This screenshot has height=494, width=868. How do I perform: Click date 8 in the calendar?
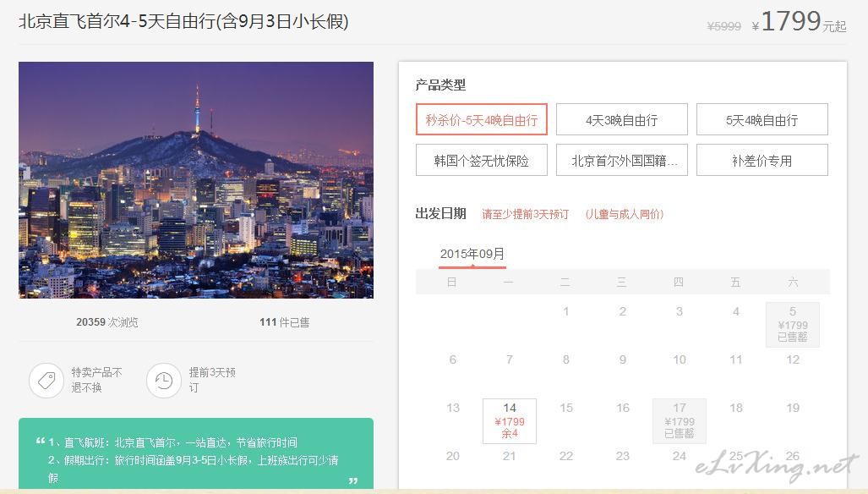[565, 360]
